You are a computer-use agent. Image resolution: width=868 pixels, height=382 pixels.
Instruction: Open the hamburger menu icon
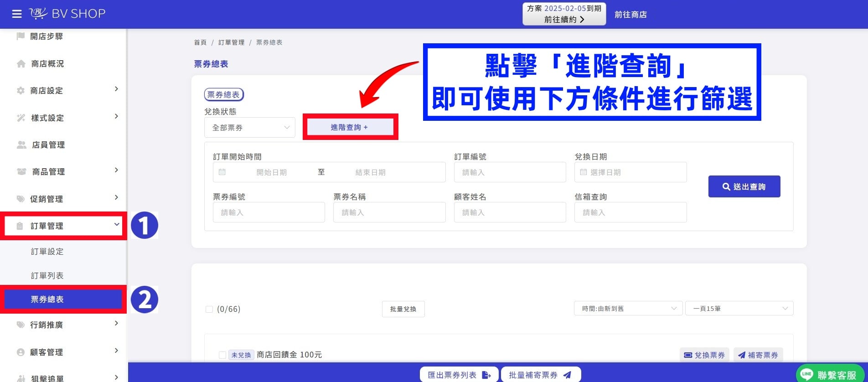pyautogui.click(x=17, y=14)
